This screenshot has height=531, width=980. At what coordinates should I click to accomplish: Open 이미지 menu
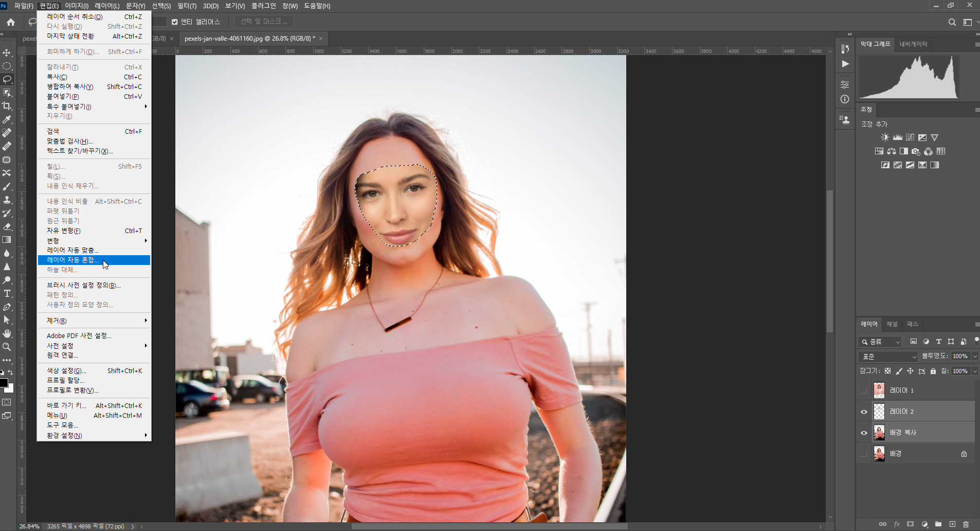[77, 6]
